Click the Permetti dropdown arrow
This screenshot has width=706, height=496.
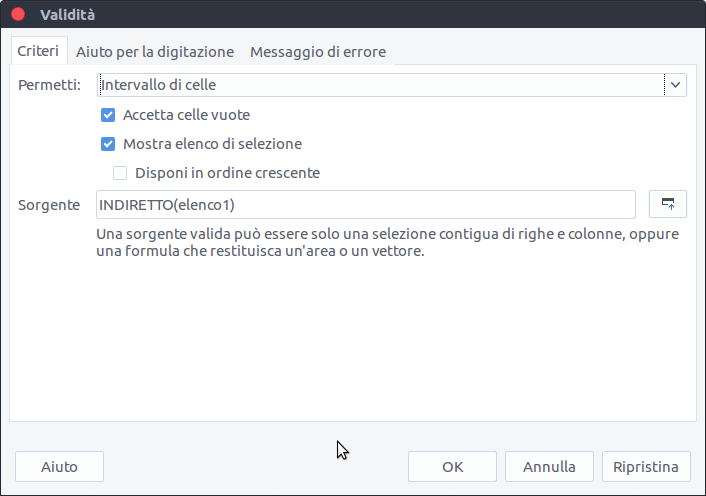pyautogui.click(x=677, y=85)
